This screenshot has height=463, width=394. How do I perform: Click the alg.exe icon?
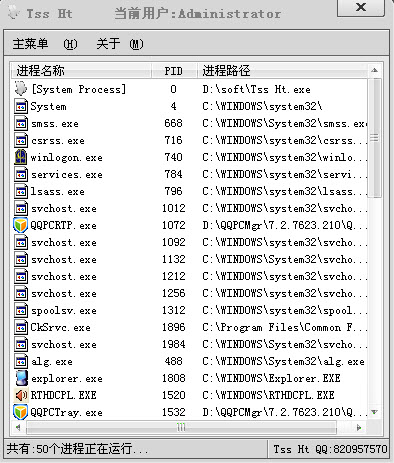21,361
